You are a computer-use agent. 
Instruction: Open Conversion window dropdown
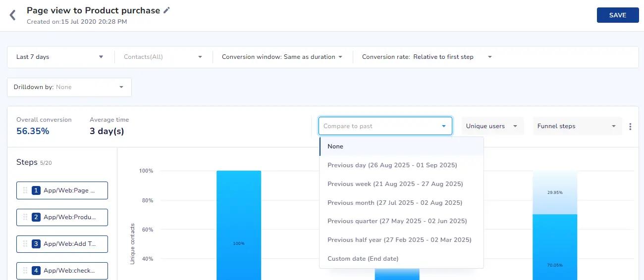(x=282, y=57)
